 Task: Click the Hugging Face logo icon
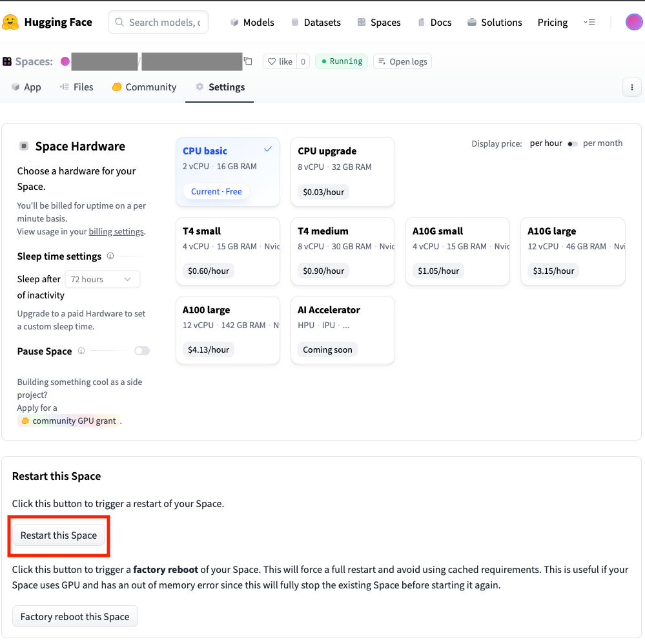click(x=10, y=22)
